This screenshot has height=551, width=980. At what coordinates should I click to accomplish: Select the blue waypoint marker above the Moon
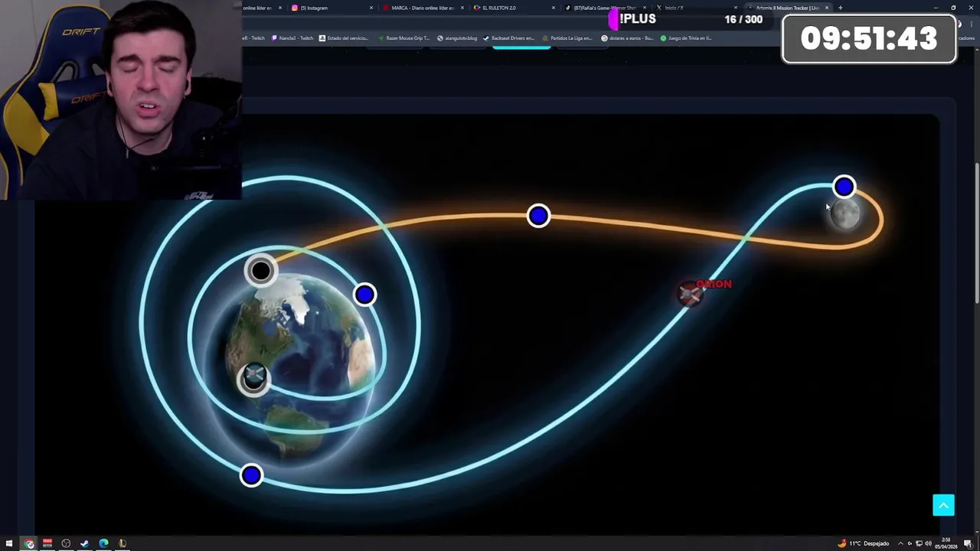point(844,187)
